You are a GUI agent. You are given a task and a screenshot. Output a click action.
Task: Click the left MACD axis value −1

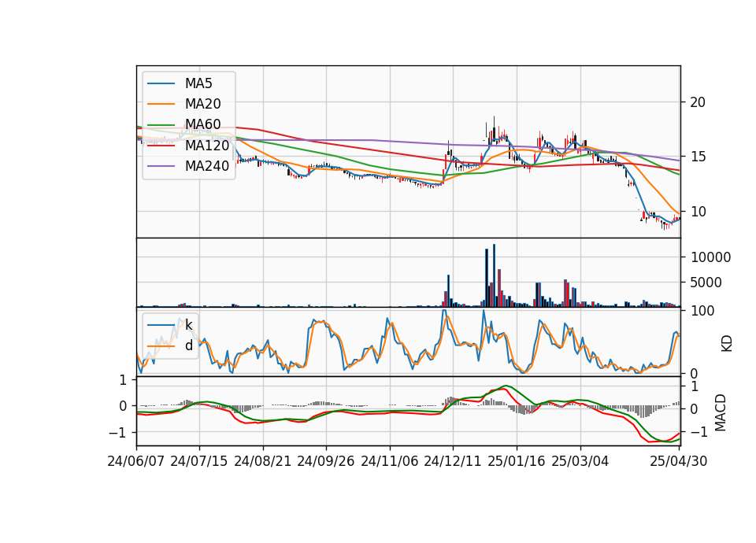(117, 433)
